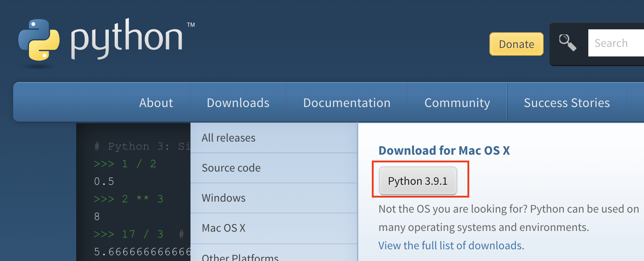Select Mac OS X in Downloads submenu

(x=274, y=228)
